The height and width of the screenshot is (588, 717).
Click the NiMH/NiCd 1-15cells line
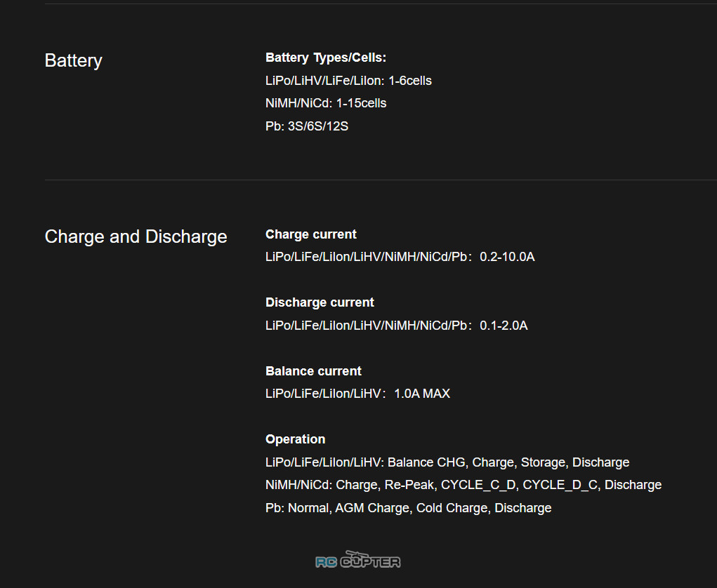(326, 103)
